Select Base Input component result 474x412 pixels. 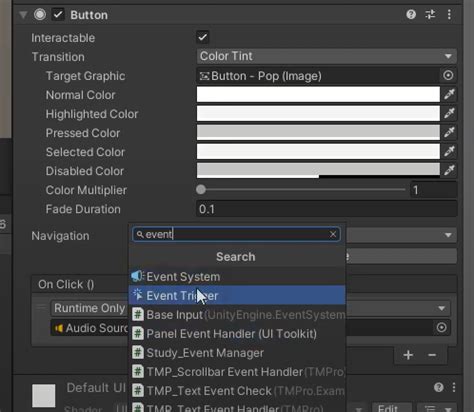point(237,314)
